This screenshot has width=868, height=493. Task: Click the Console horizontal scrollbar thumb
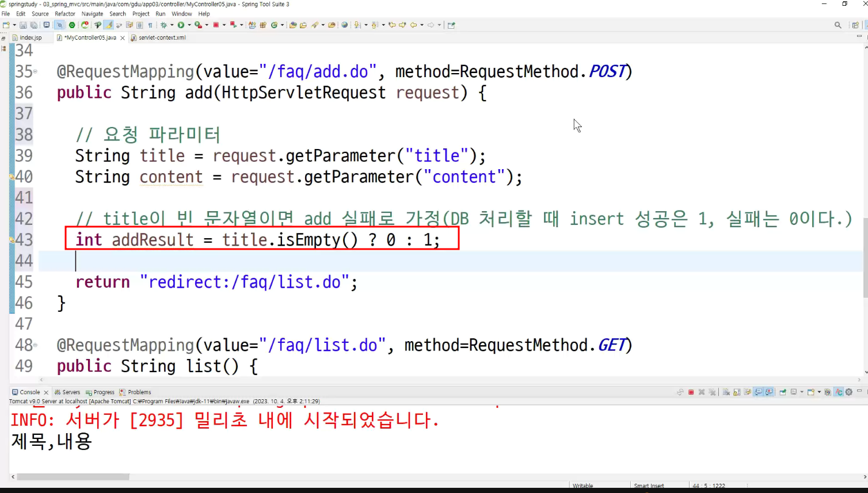click(73, 477)
